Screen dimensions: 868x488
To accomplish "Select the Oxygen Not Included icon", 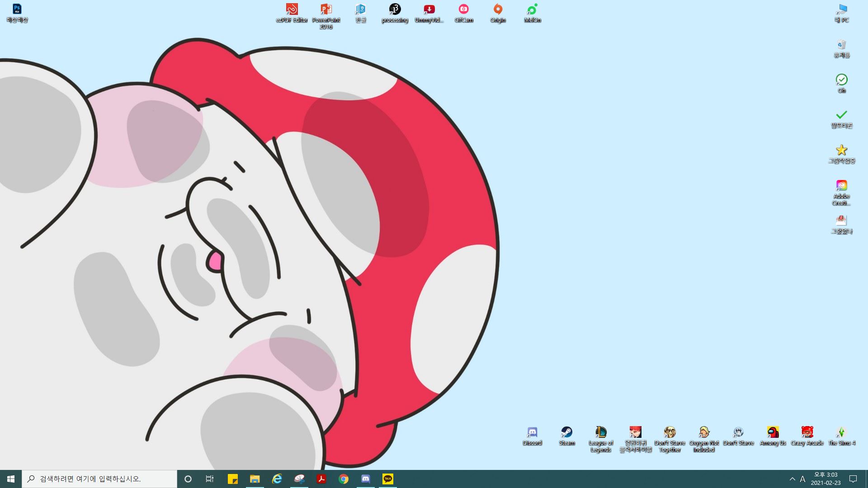I will tap(704, 432).
